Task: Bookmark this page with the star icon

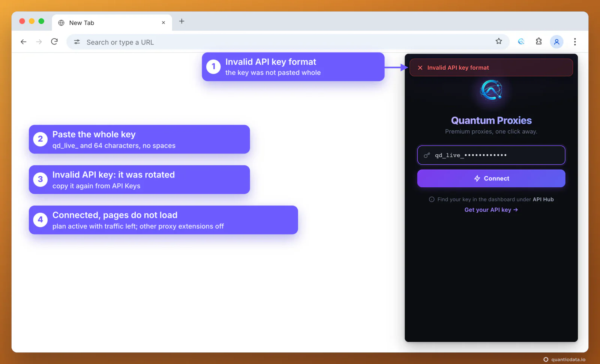Action: click(499, 41)
